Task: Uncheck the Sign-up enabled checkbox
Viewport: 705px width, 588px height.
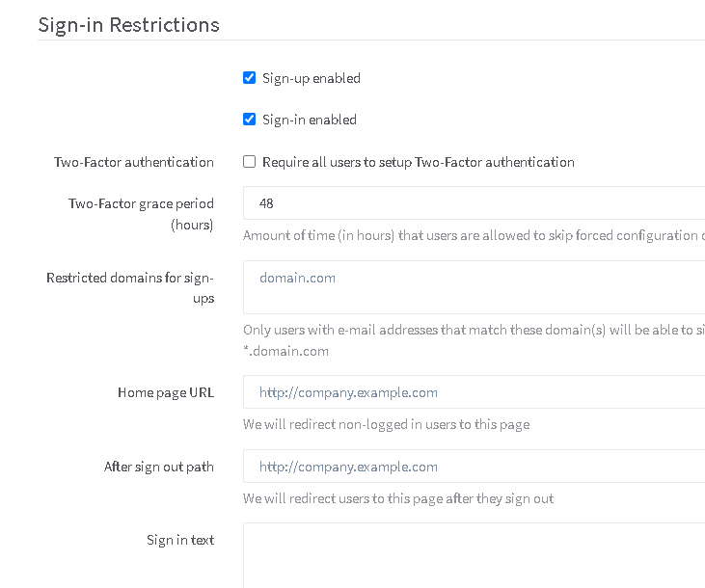Action: coord(250,78)
